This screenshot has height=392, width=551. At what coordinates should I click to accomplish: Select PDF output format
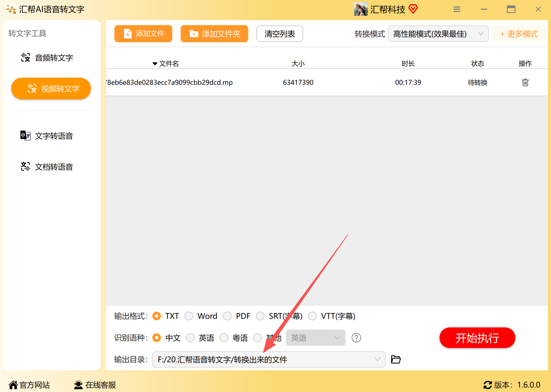[227, 316]
